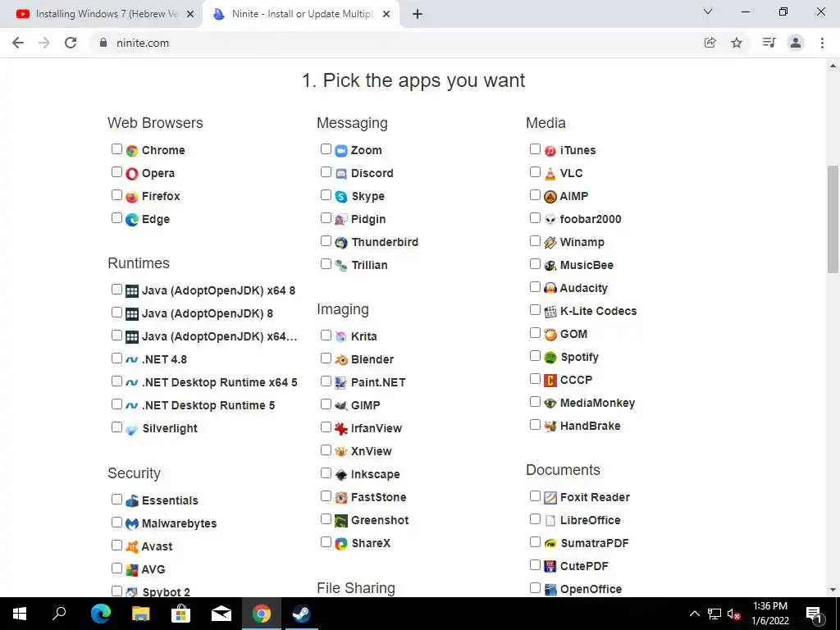This screenshot has height=630, width=840.
Task: Click the Java (AdoptOpenJDK) x64 8 label
Action: (x=218, y=291)
